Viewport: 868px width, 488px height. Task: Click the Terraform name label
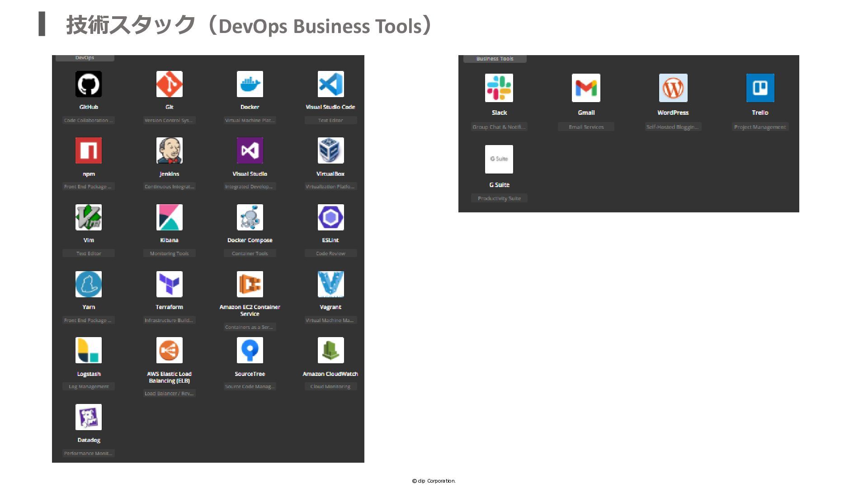(170, 307)
